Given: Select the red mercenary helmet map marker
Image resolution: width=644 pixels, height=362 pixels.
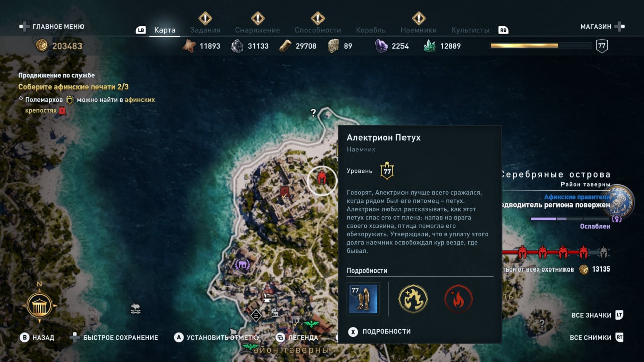Looking at the screenshot, I should pos(321,178).
